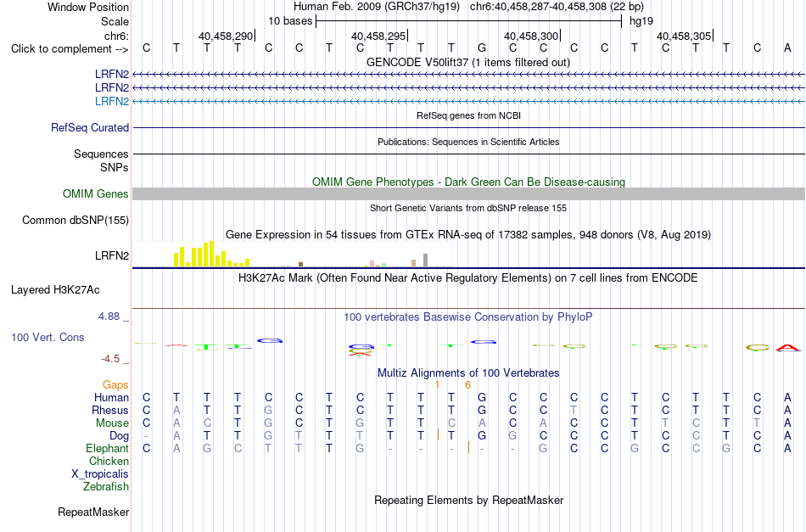Open 'RefSeq genes from NCBI' track title
The width and height of the screenshot is (806, 532).
point(468,115)
